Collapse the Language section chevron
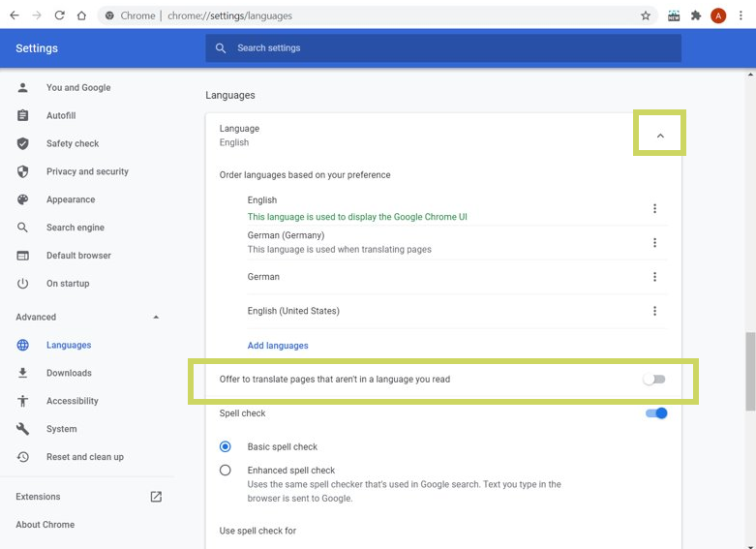This screenshot has width=756, height=549. click(660, 136)
